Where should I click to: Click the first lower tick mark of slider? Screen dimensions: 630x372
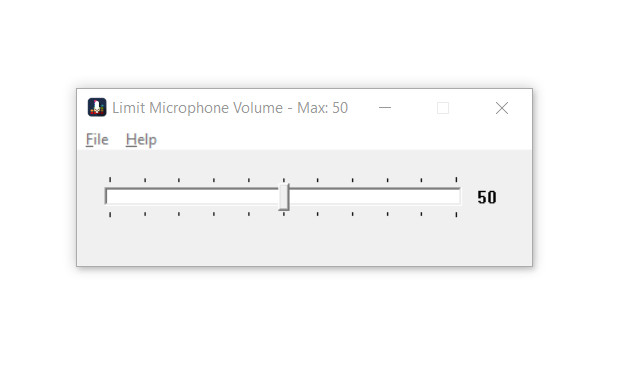click(110, 215)
